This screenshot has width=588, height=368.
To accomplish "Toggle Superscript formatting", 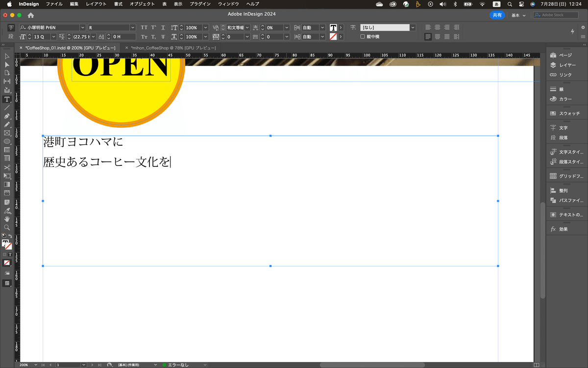I will pos(153,27).
